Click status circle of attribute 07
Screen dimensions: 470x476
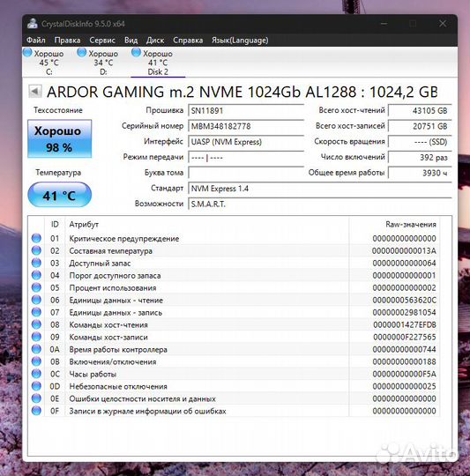pyautogui.click(x=36, y=312)
